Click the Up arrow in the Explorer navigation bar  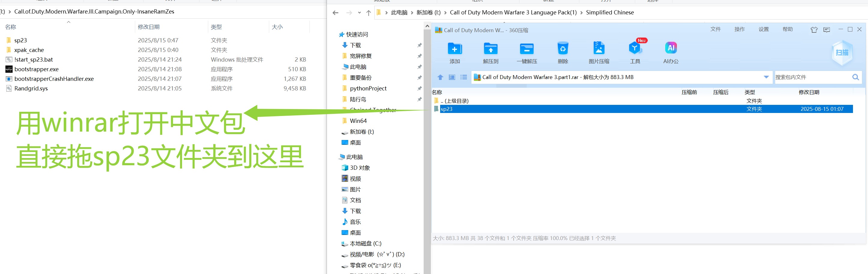pos(368,13)
